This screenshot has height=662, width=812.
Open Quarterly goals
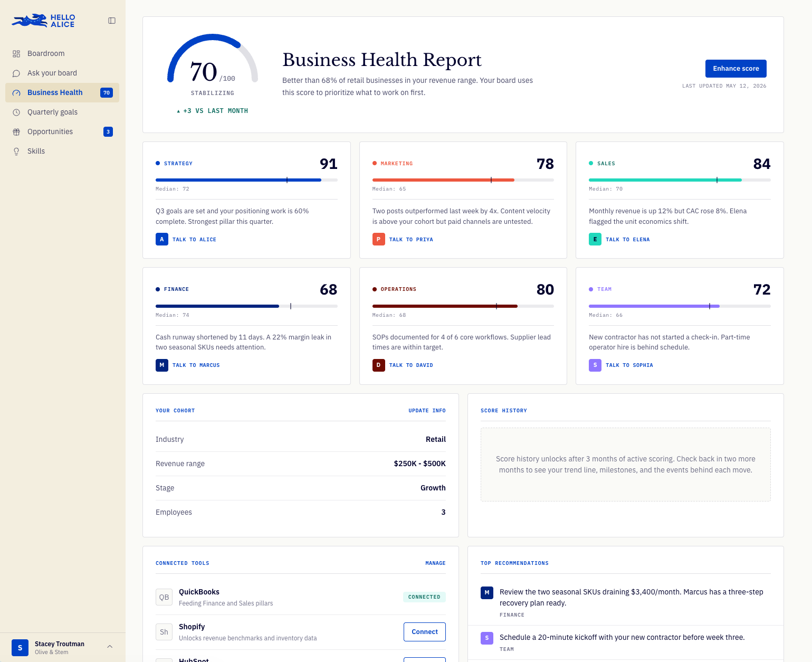click(x=62, y=112)
